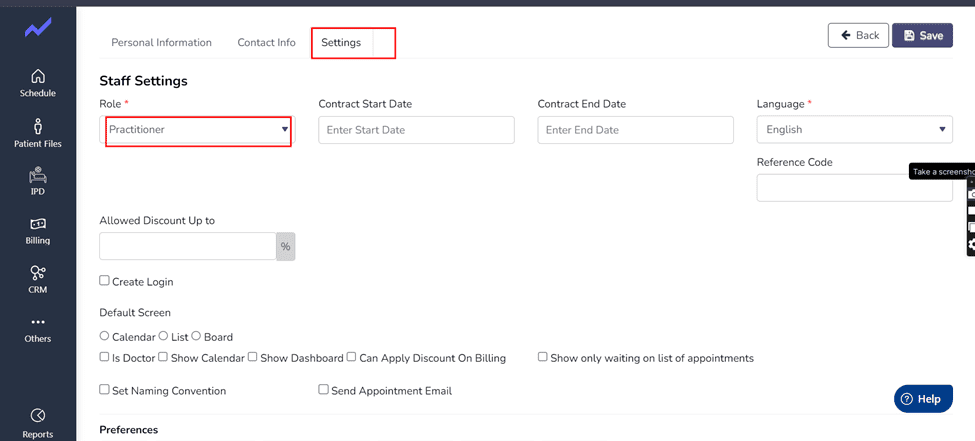Click the Others three-dots icon
The width and height of the screenshot is (975, 441).
tap(38, 322)
